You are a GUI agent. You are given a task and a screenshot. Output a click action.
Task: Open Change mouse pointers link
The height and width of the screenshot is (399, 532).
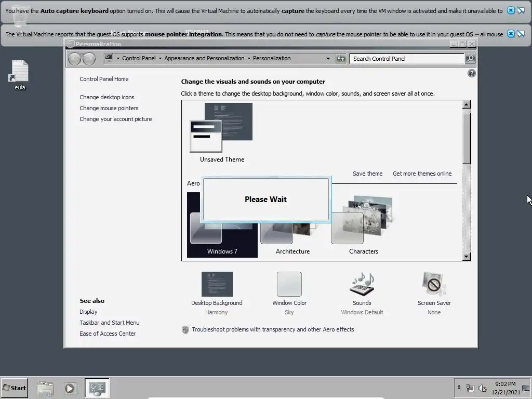click(109, 108)
